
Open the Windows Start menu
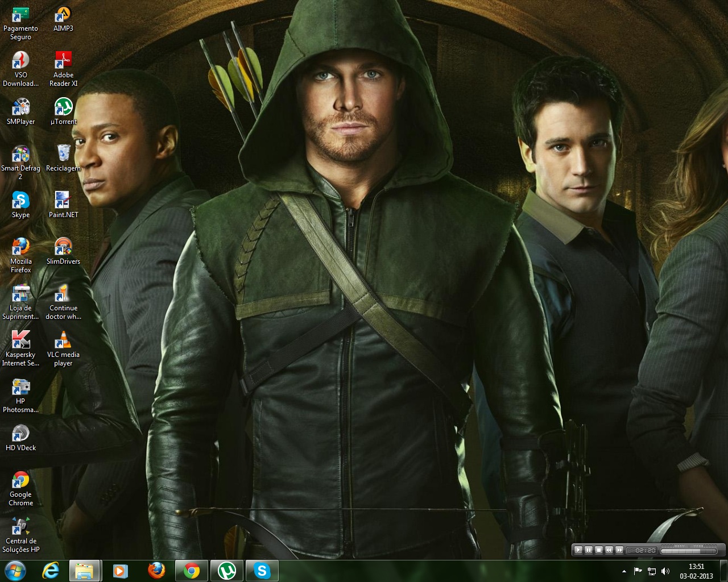coord(15,571)
